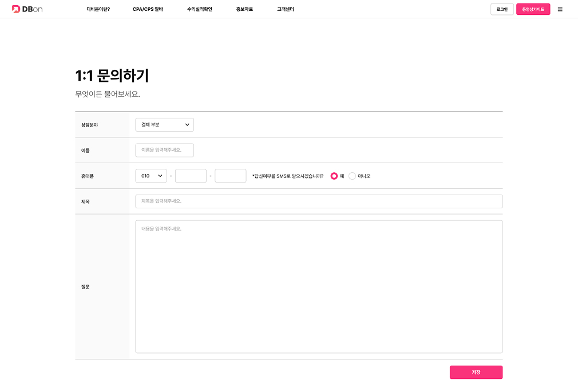Focus the 이름 name input field
Viewport: 578px width, 392px height.
click(164, 150)
